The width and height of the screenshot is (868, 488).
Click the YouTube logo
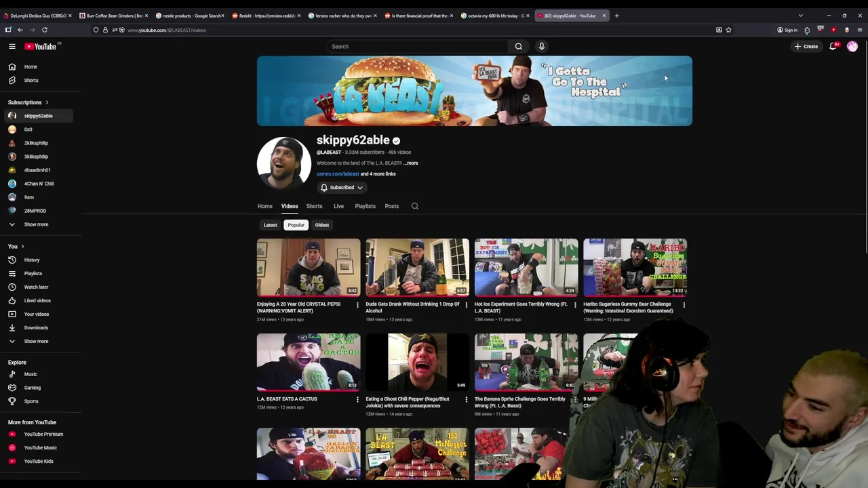pyautogui.click(x=41, y=46)
